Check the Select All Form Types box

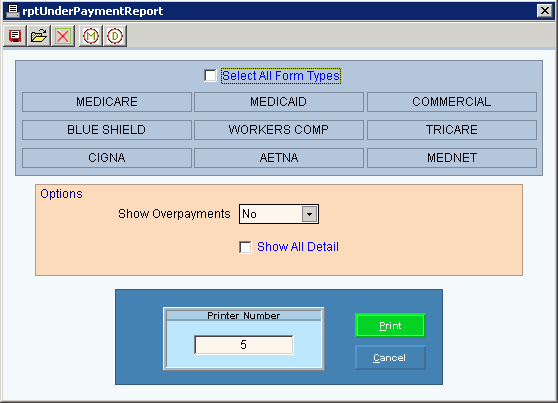tap(210, 75)
